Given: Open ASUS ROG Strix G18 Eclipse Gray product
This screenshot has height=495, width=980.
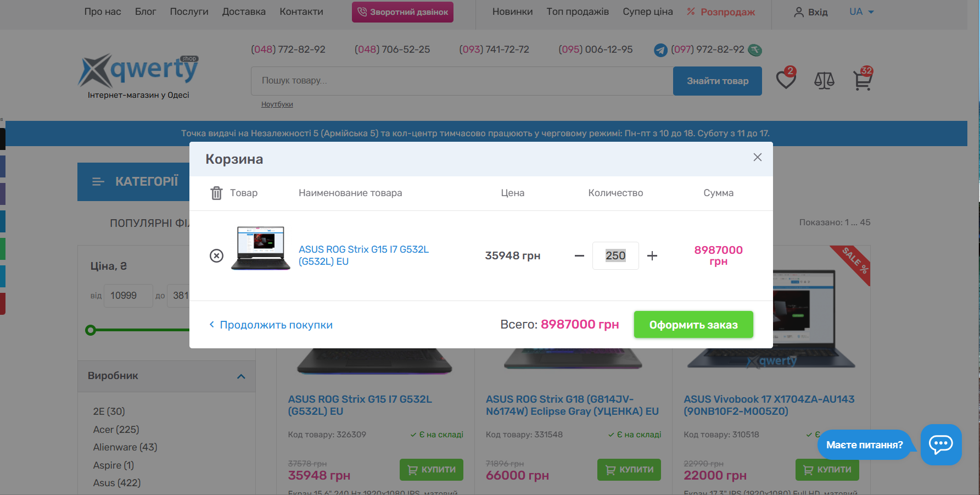Looking at the screenshot, I should [x=572, y=405].
